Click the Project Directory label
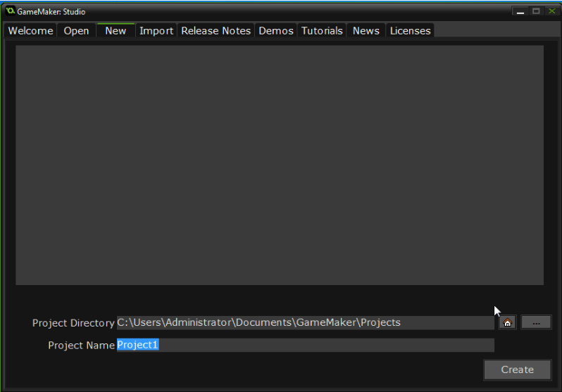The height and width of the screenshot is (392, 562). tap(73, 323)
